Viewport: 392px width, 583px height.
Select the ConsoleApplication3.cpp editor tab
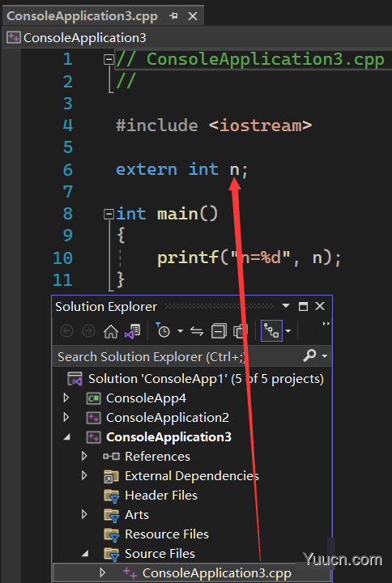coord(82,16)
